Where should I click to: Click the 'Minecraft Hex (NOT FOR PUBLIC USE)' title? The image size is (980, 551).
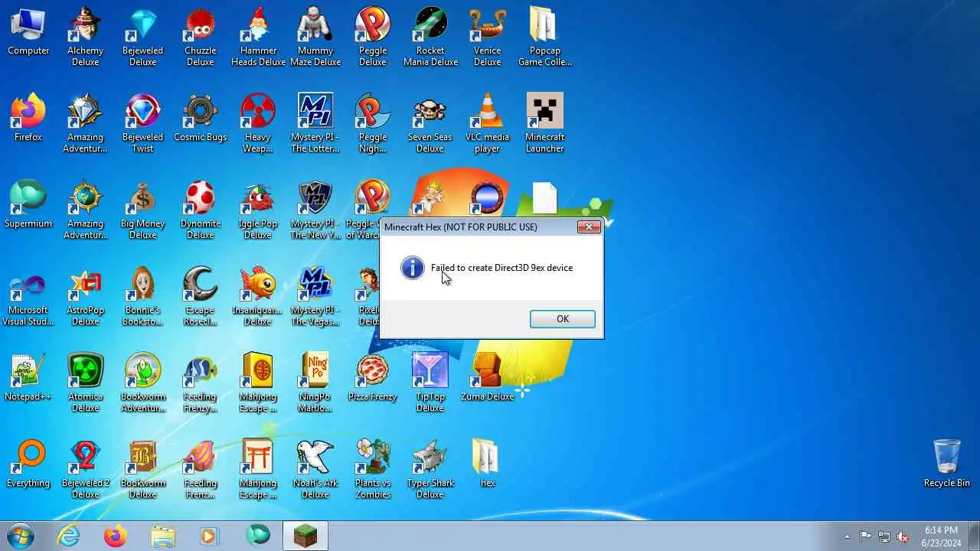point(461,227)
